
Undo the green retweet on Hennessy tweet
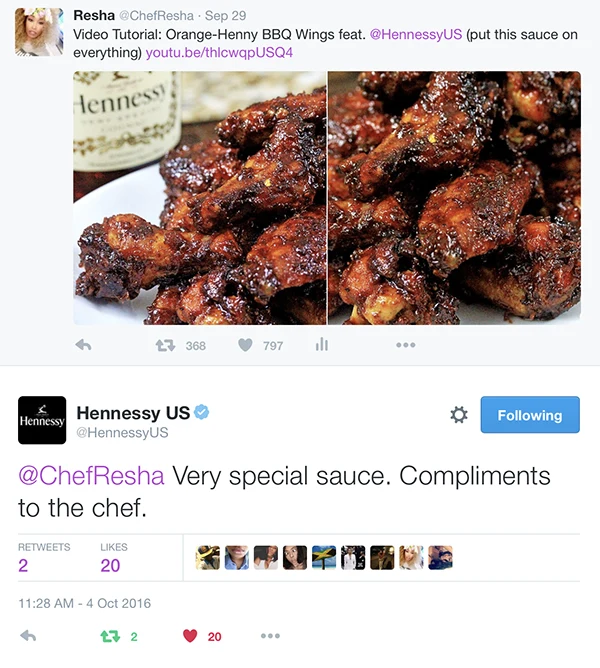(110, 636)
